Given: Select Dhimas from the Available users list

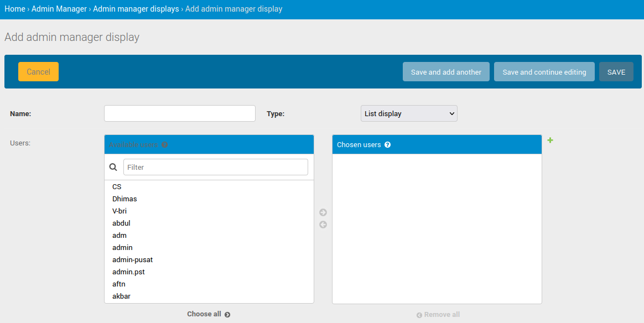Looking at the screenshot, I should 124,199.
